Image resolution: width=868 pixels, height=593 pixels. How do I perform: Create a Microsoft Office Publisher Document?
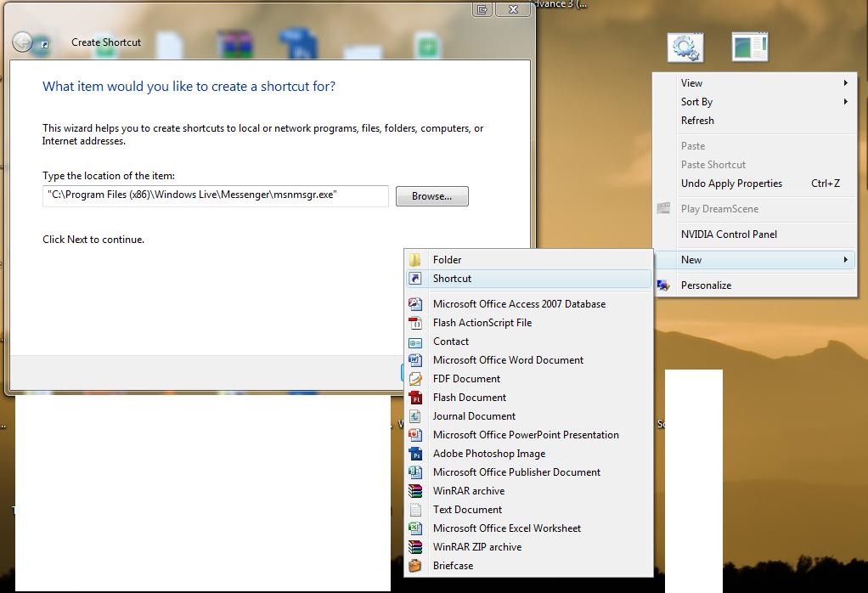tap(528, 472)
